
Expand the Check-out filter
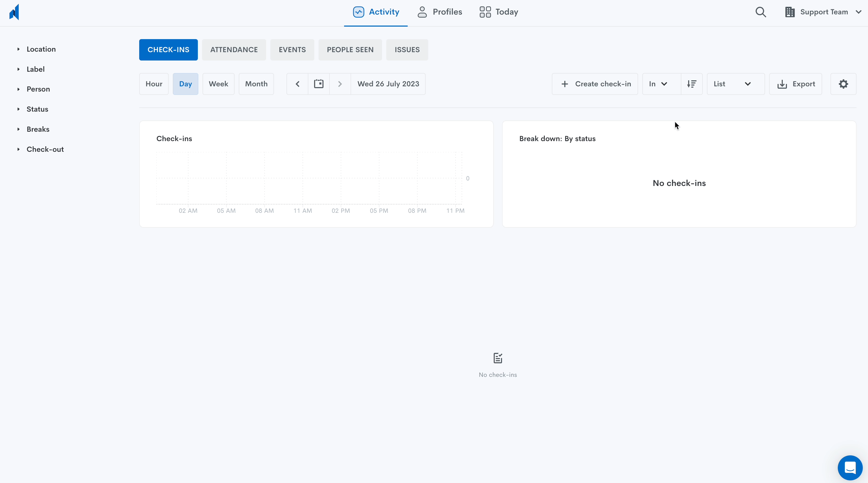pos(40,149)
